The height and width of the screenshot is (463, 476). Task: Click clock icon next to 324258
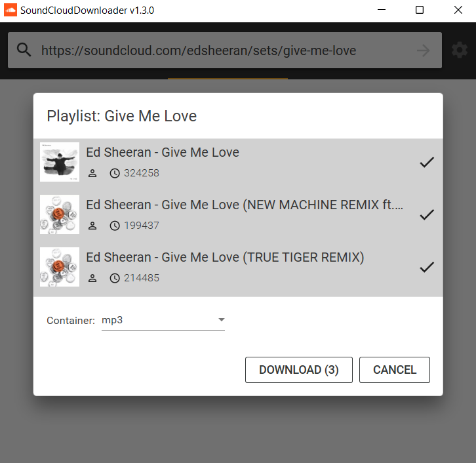pyautogui.click(x=115, y=173)
